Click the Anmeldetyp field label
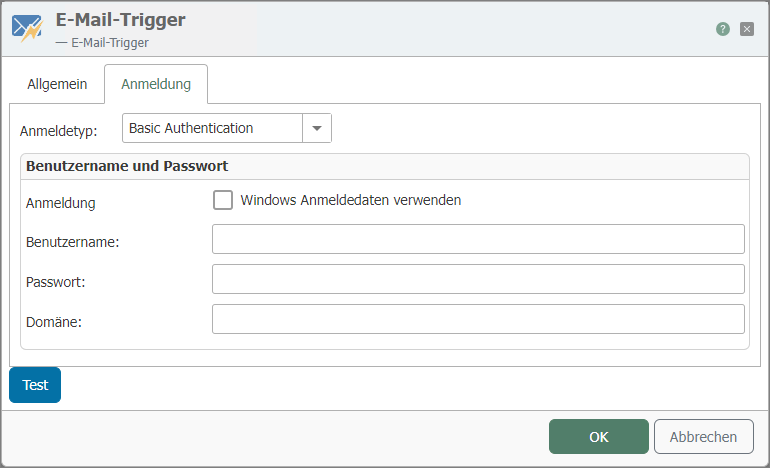 66,130
